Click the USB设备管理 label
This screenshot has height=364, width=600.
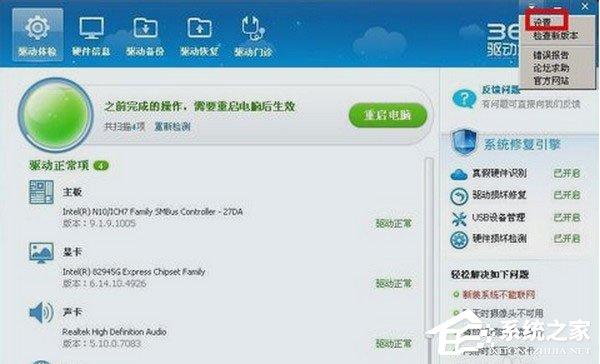pos(498,217)
